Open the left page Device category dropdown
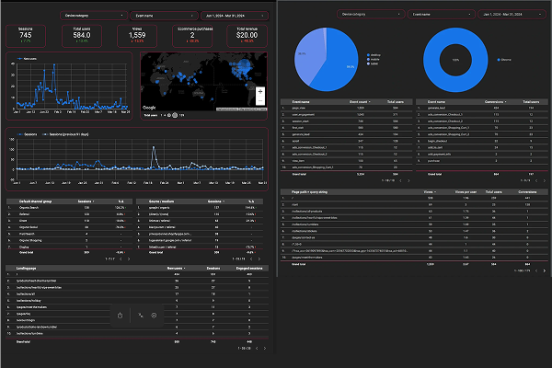This screenshot has height=368, width=552. pyautogui.click(x=94, y=15)
